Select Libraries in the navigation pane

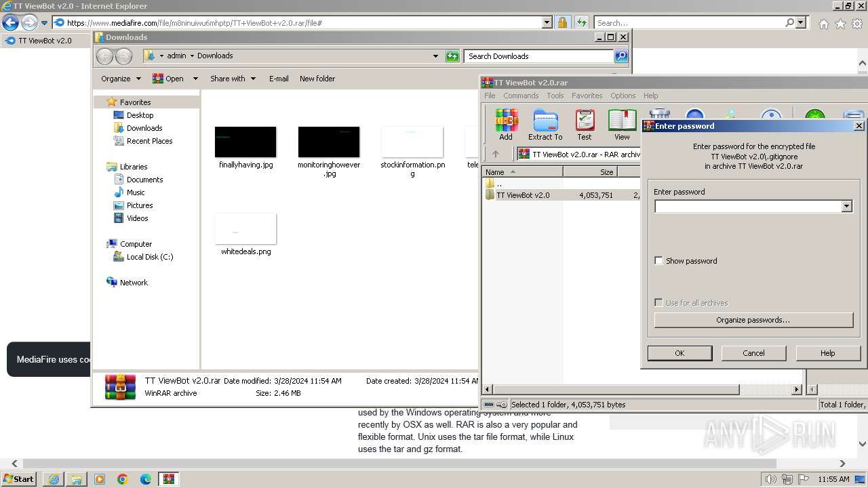(134, 167)
